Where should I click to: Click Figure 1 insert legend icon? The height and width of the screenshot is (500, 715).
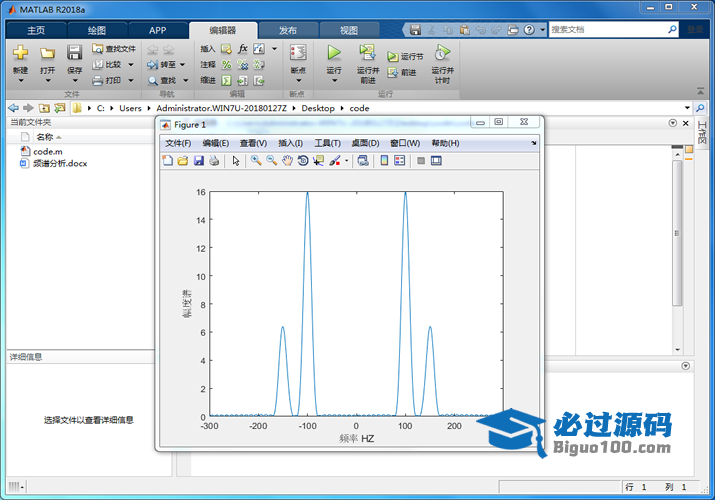400,160
